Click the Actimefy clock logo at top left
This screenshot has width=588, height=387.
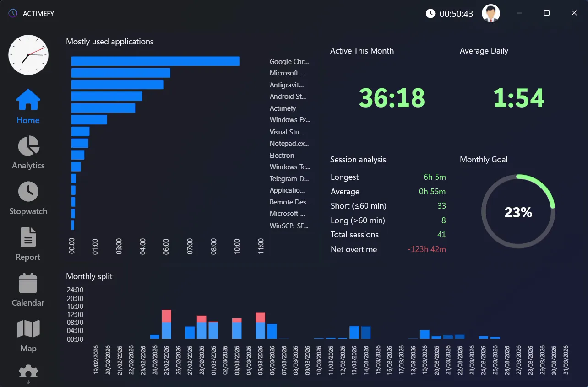pos(12,13)
